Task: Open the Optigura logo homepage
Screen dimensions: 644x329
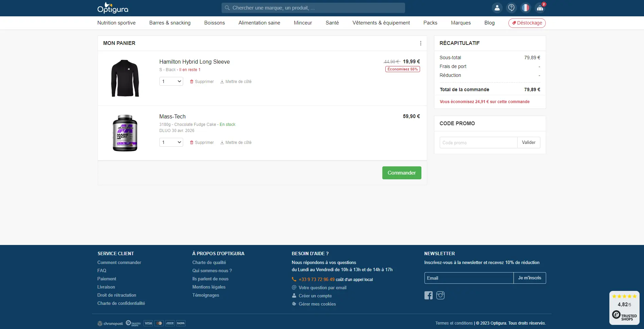Action: pos(113,8)
